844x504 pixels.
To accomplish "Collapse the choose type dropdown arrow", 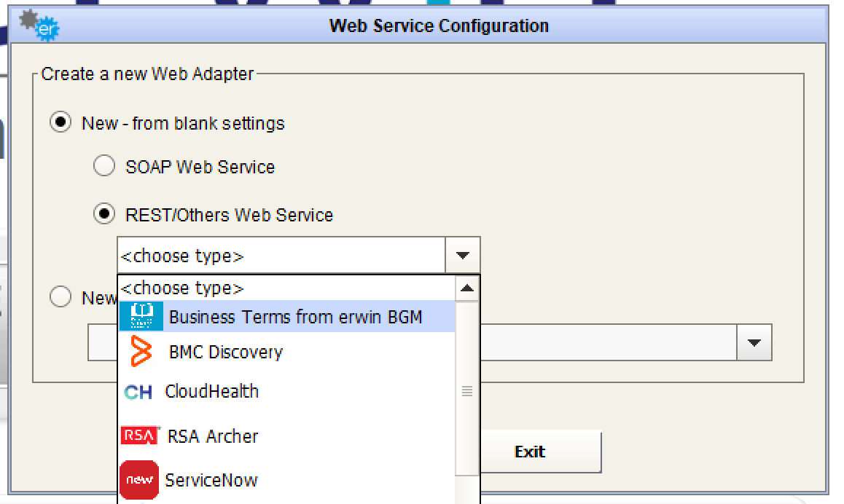I will pyautogui.click(x=462, y=256).
